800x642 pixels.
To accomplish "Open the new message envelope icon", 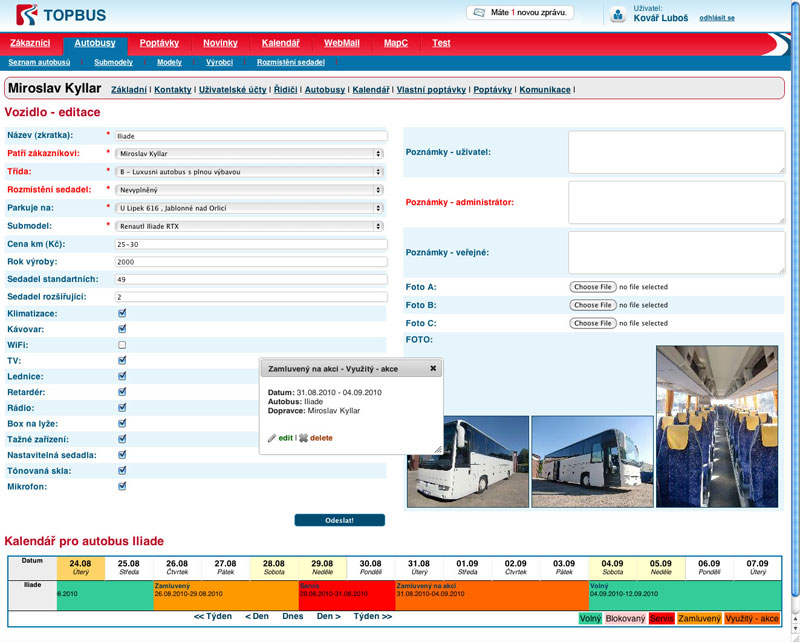I will pyautogui.click(x=479, y=12).
